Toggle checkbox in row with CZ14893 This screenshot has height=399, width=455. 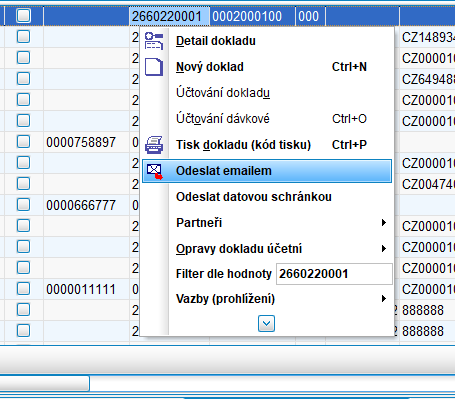23,37
